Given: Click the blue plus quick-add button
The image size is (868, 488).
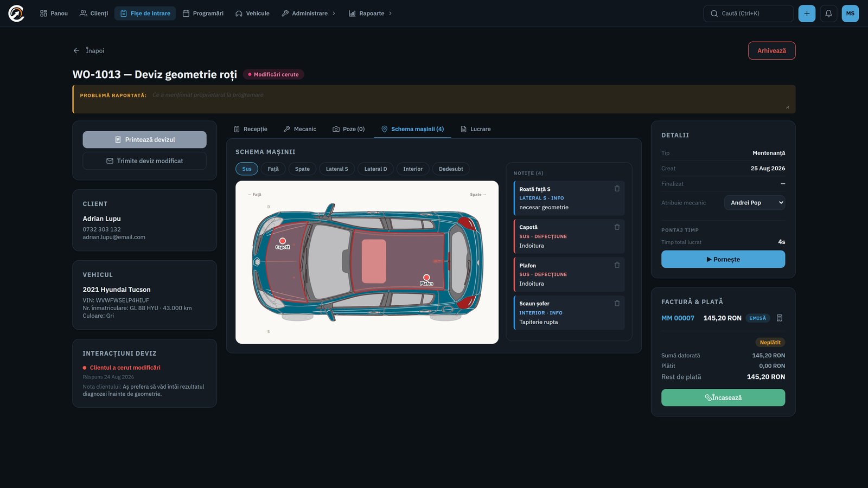Looking at the screenshot, I should coord(807,14).
